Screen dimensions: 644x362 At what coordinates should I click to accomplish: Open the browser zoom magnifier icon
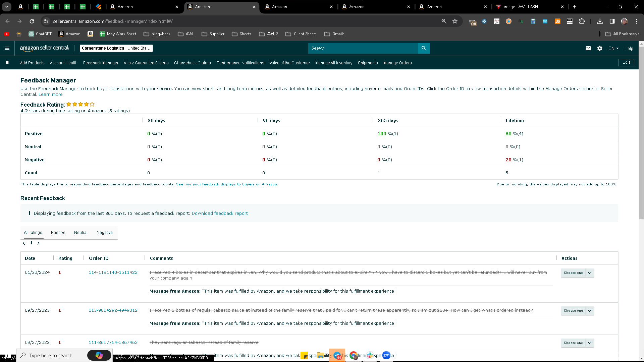(x=444, y=21)
